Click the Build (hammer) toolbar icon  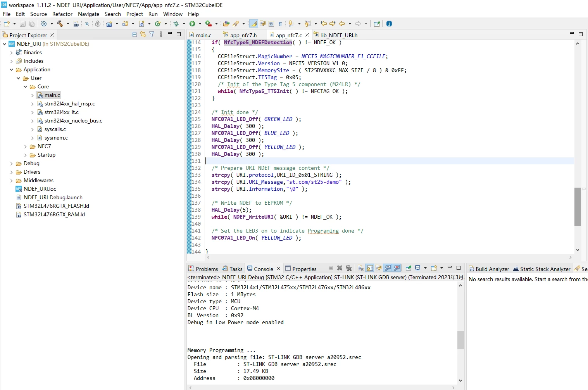click(60, 24)
